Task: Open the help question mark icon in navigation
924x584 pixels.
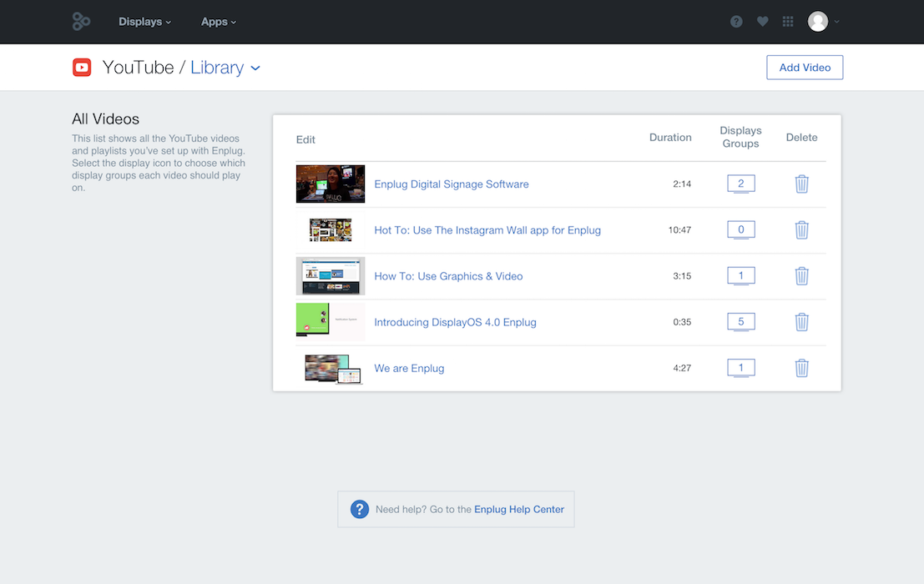Action: click(x=736, y=22)
